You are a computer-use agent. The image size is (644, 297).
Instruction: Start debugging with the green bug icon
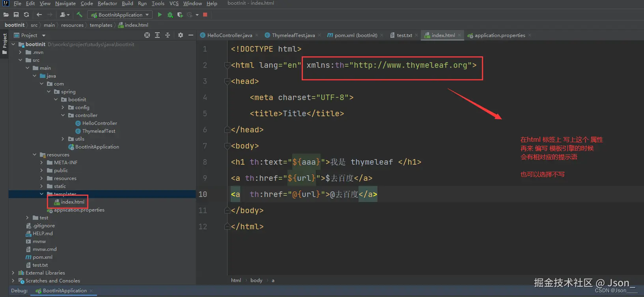pos(170,15)
